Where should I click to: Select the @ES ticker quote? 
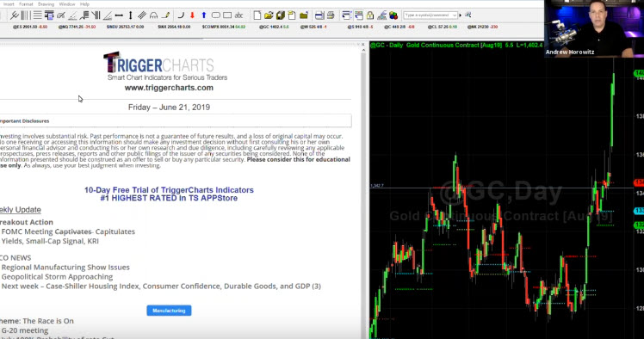[x=30, y=27]
